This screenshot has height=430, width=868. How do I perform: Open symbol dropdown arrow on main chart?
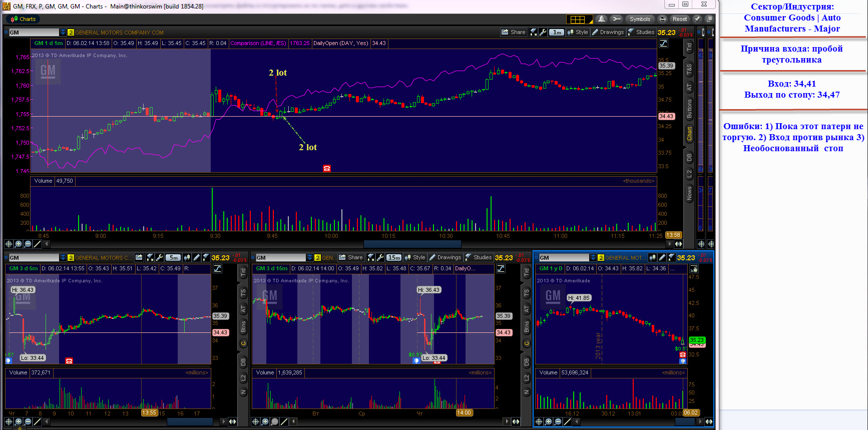click(x=63, y=33)
